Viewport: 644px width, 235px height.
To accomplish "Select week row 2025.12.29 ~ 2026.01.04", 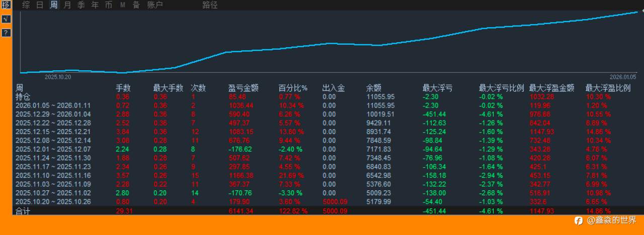I will pyautogui.click(x=53, y=114).
